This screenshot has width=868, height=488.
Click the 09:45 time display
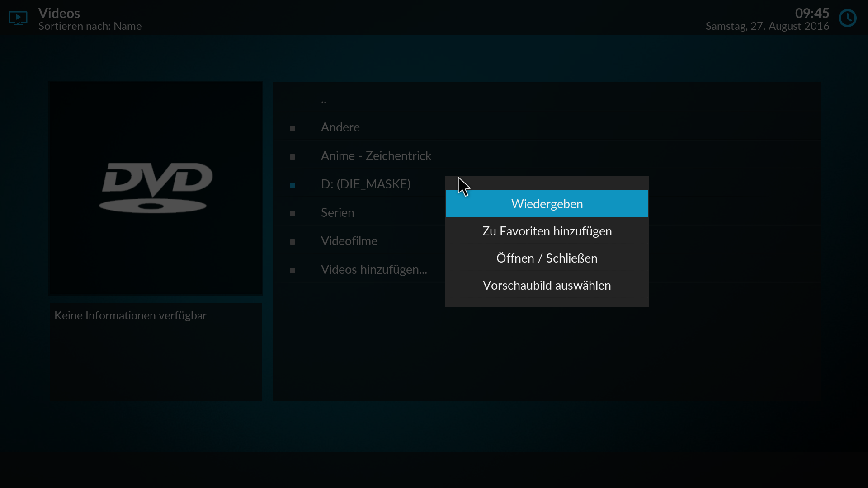click(x=812, y=13)
